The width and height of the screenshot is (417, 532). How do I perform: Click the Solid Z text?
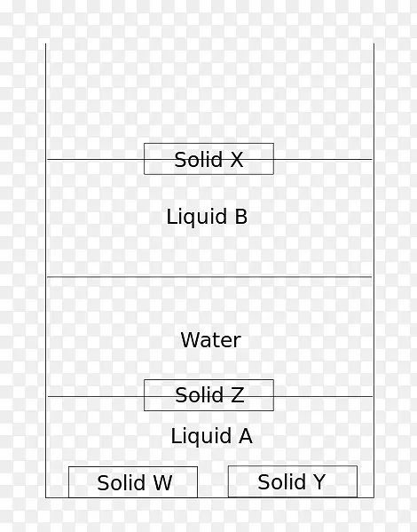tap(209, 395)
